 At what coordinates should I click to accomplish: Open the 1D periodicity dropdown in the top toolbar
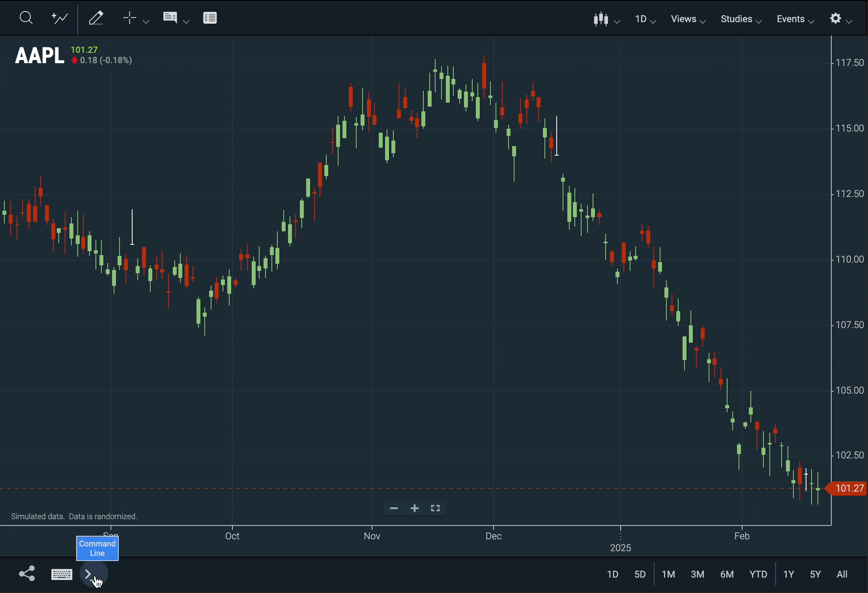pos(646,19)
